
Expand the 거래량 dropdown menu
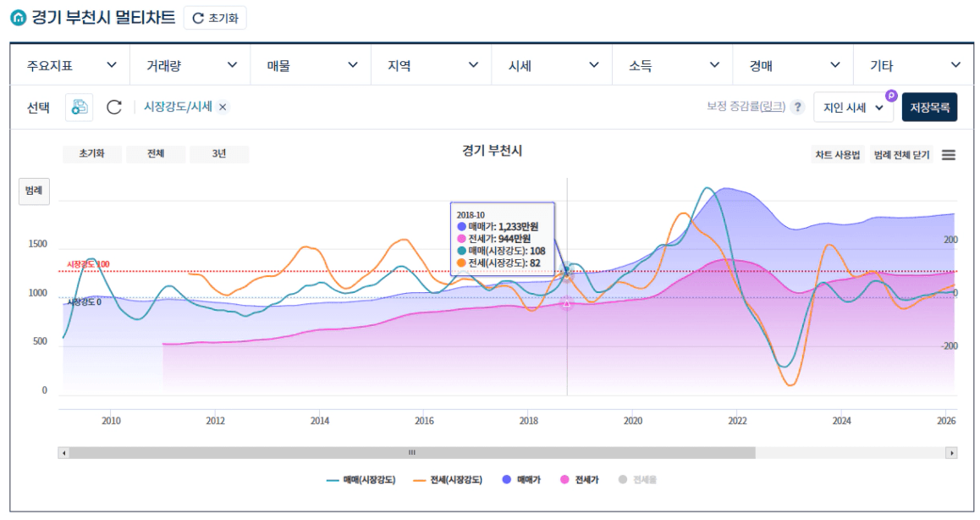point(190,65)
